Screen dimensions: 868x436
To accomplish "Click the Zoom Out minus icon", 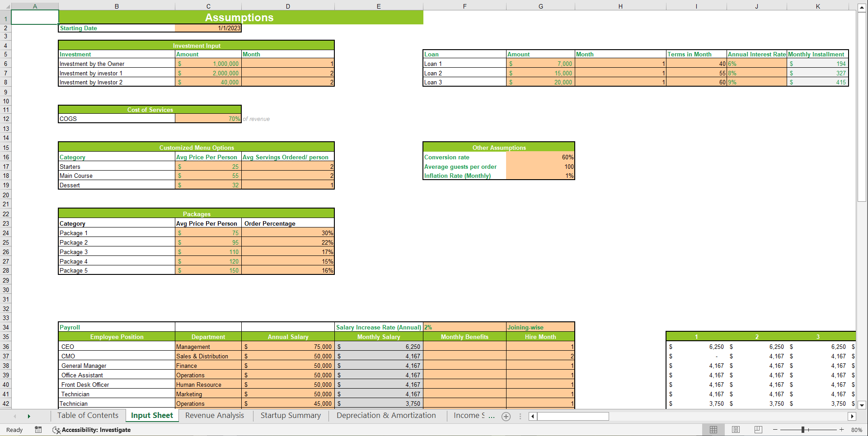I will pyautogui.click(x=774, y=429).
